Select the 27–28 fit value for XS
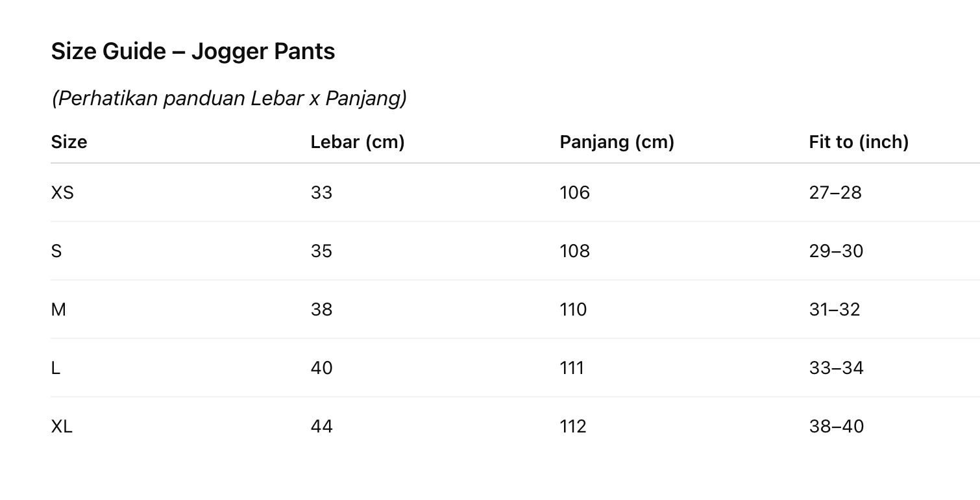The height and width of the screenshot is (500, 980). tap(835, 193)
